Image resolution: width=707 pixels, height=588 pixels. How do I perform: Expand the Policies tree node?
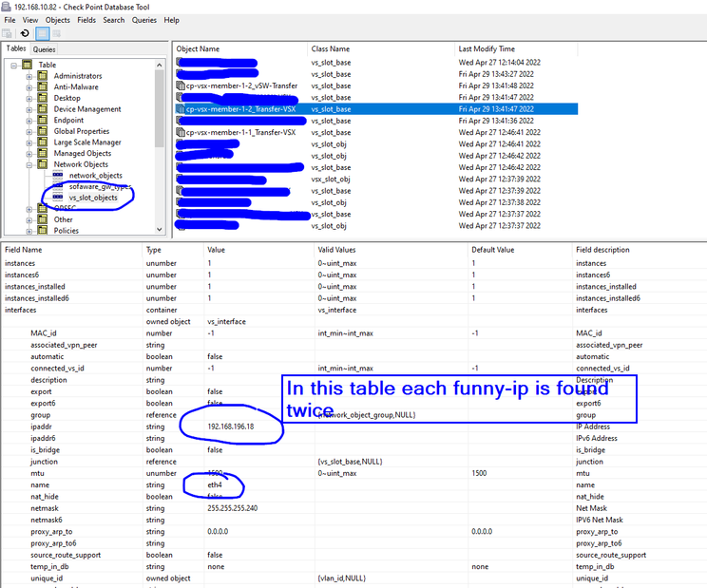click(29, 231)
